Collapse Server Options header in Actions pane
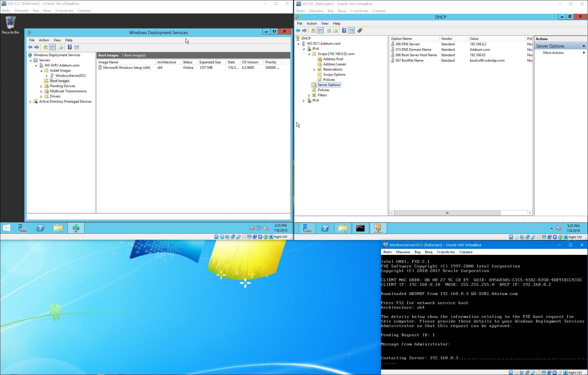Viewport: 588px width, 375px height. [x=584, y=46]
